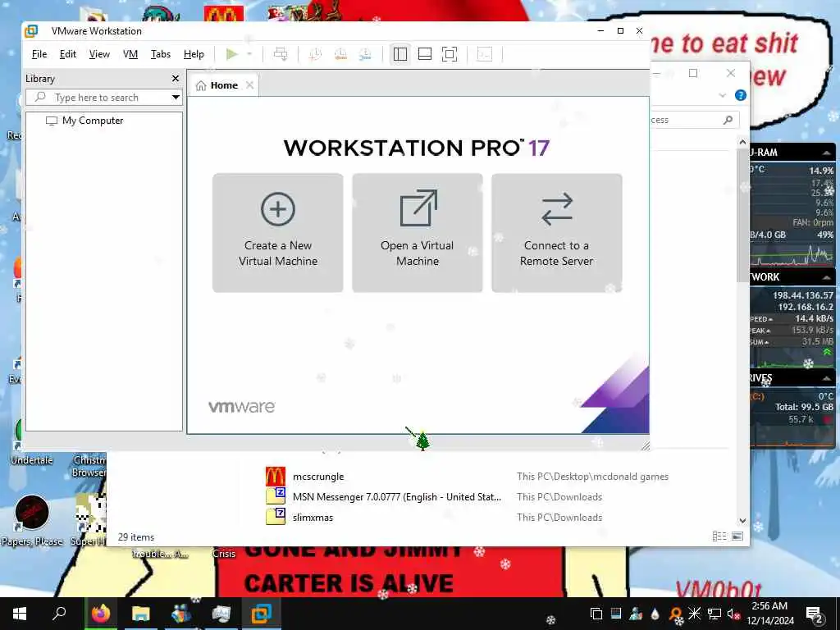Click the mcscrungle McDonald's file icon
840x630 pixels.
point(276,477)
